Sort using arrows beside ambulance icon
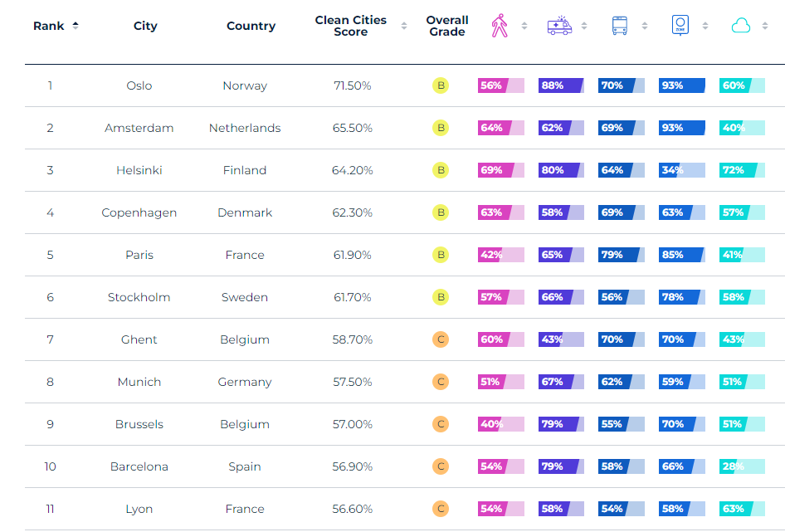 pyautogui.click(x=584, y=26)
